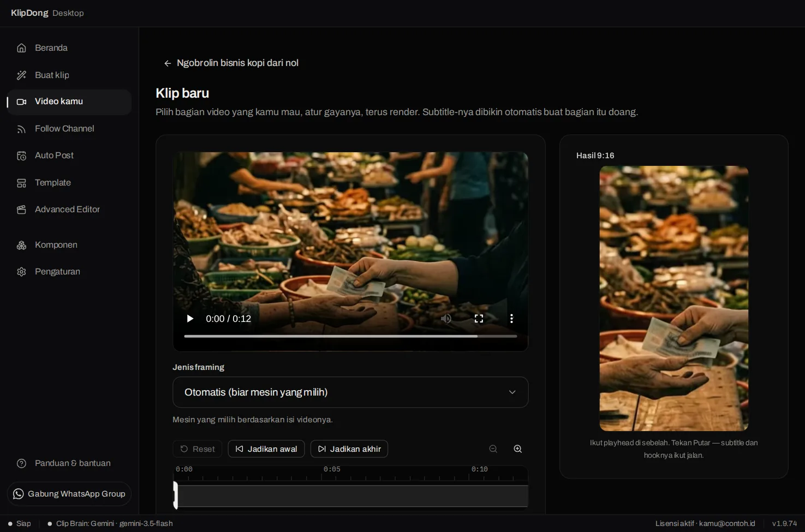Click the Buat klip magic wand icon
The height and width of the screenshot is (532, 805).
(x=21, y=75)
